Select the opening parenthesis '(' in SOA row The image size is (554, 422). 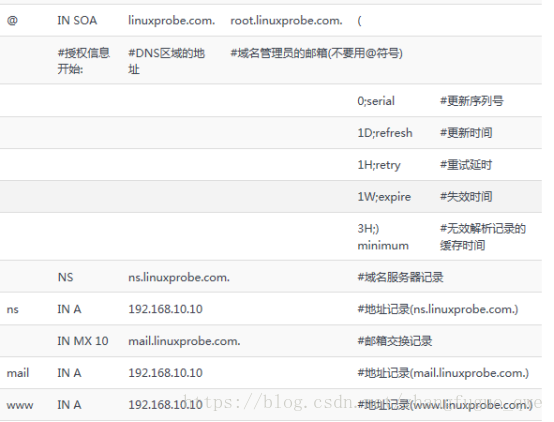click(359, 21)
